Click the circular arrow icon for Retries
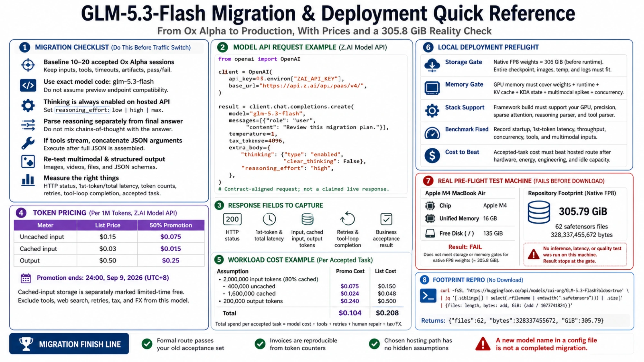The image size is (644, 362). coord(347,218)
